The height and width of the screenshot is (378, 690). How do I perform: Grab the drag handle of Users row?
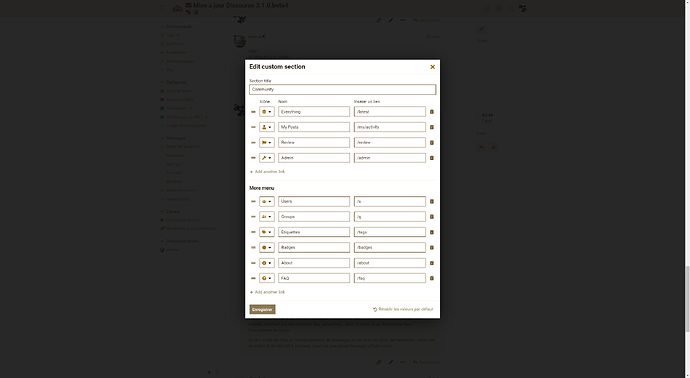click(253, 202)
